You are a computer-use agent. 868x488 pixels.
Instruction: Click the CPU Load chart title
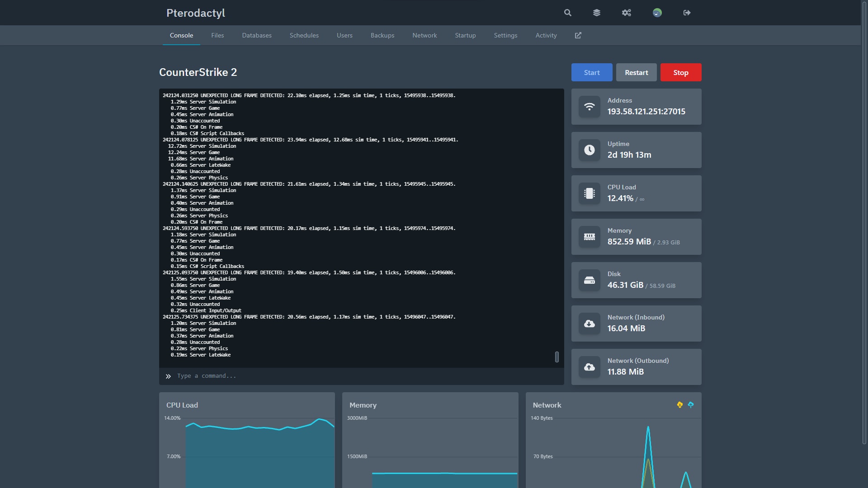[x=182, y=405]
